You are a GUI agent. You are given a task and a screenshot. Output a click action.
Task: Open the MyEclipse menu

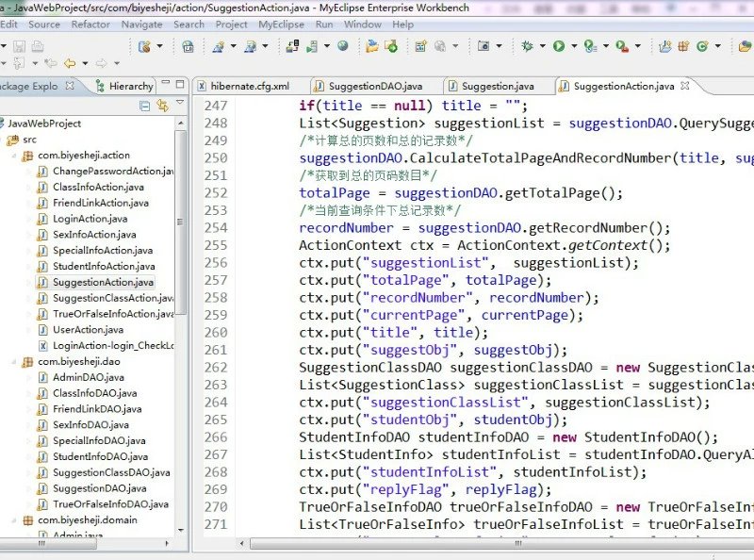[281, 25]
